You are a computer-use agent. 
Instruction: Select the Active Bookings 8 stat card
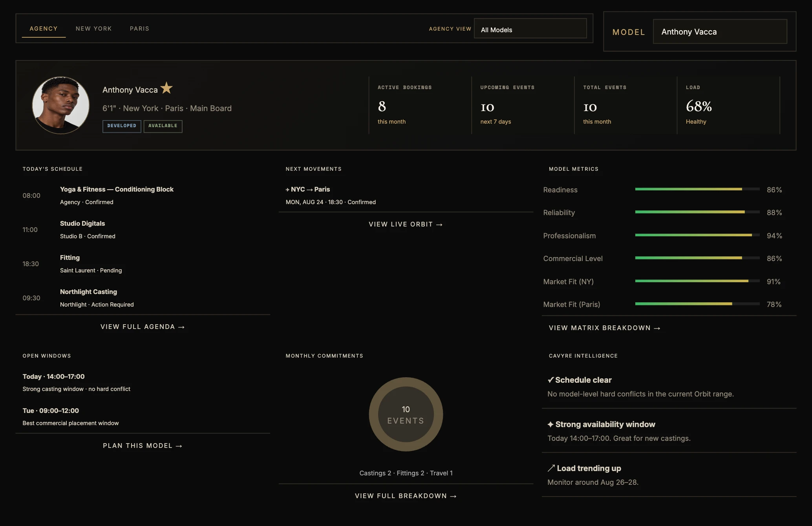(x=420, y=105)
